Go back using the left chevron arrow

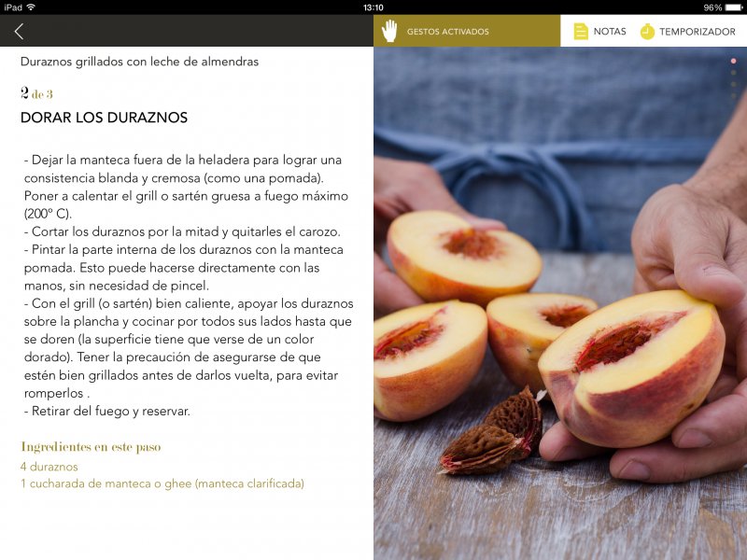[19, 32]
